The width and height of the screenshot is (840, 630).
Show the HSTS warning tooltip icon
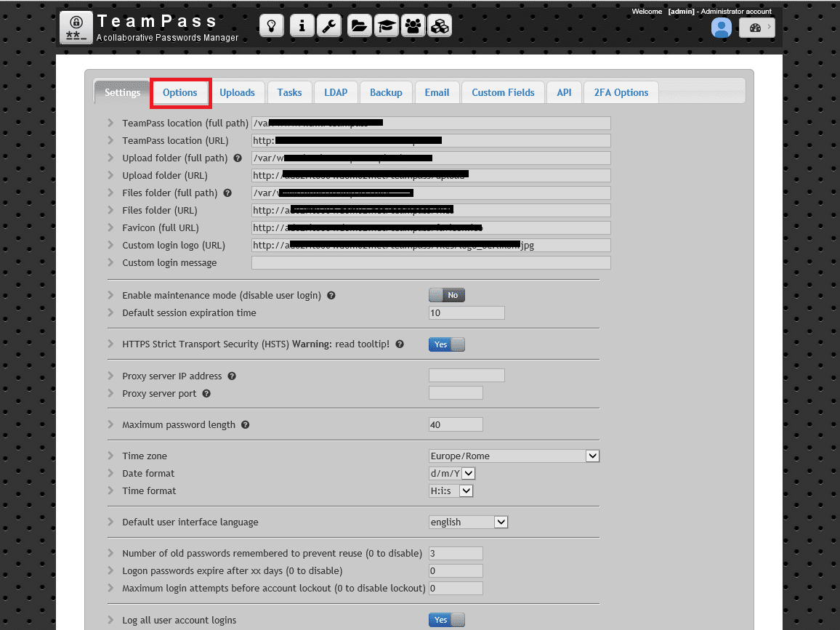(400, 344)
